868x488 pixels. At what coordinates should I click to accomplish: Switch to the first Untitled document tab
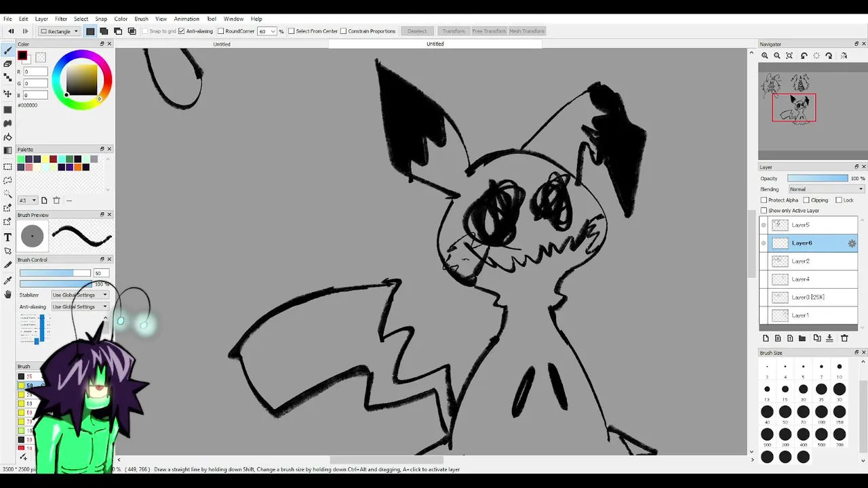click(x=222, y=44)
